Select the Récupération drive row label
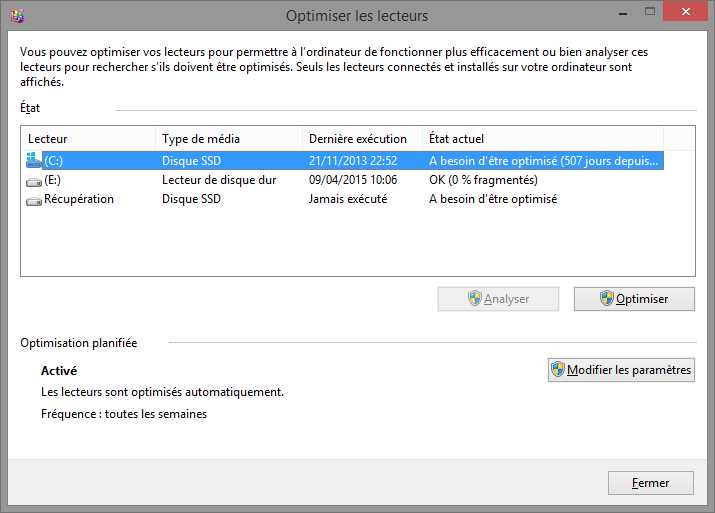 point(79,199)
